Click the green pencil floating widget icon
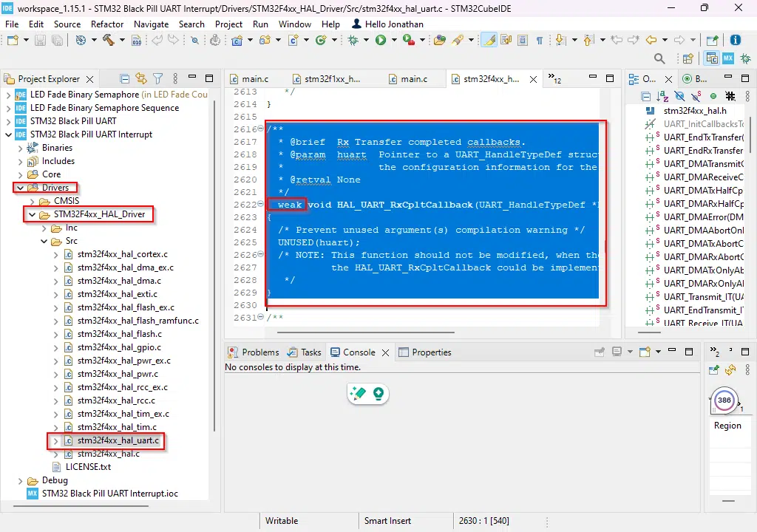 point(359,393)
